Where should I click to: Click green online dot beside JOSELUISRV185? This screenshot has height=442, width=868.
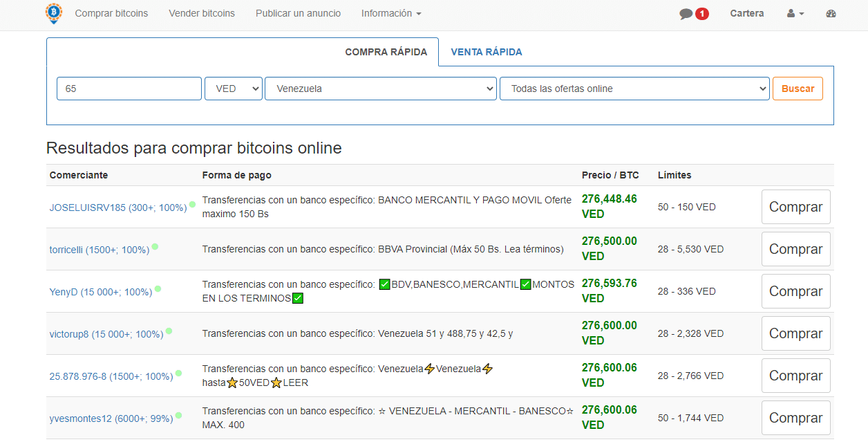(x=193, y=204)
